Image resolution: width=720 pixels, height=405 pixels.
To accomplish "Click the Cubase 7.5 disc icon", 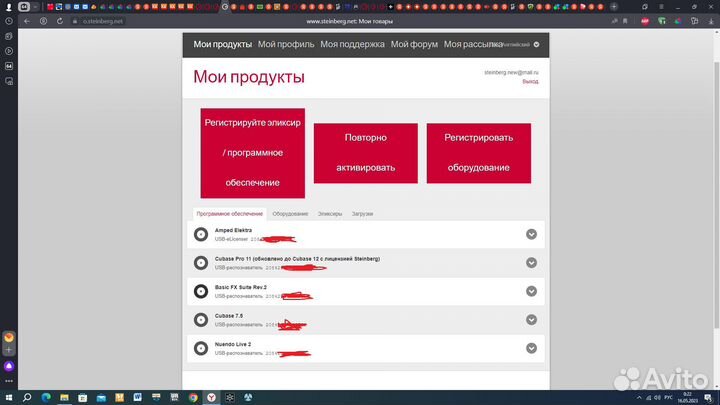I will pyautogui.click(x=200, y=320).
